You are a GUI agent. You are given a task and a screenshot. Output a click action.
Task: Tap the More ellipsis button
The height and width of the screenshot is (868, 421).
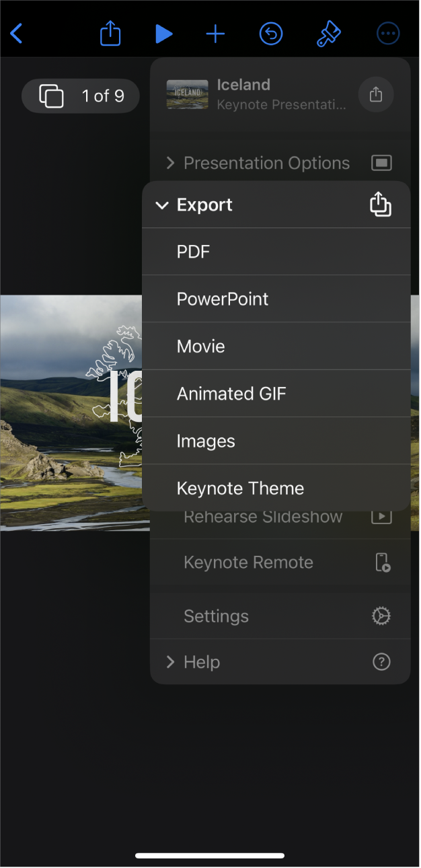click(x=388, y=34)
